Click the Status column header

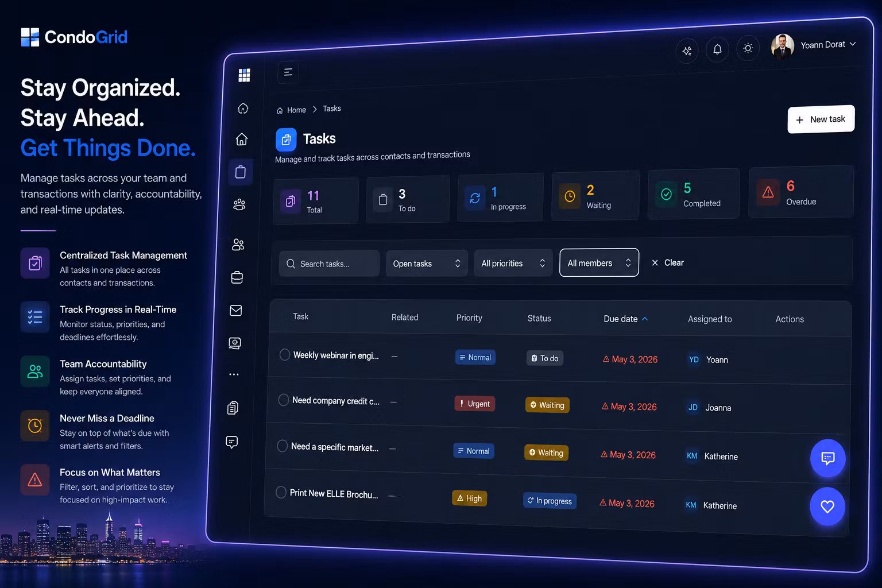539,318
